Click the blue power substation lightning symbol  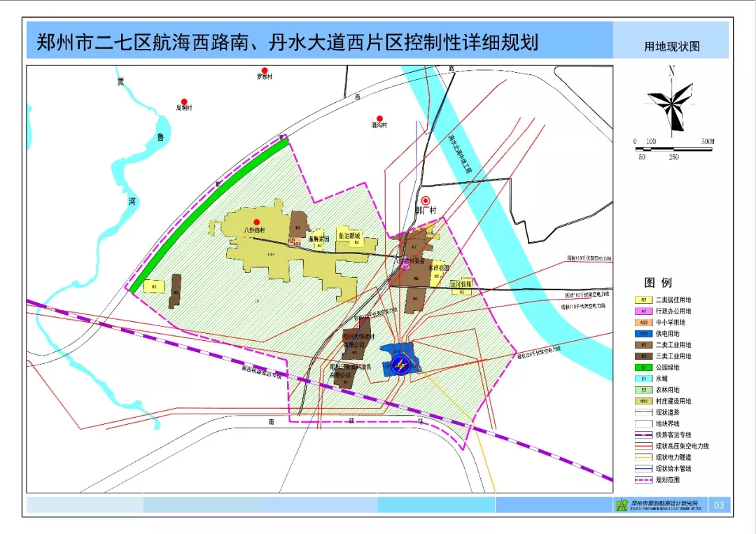(x=399, y=365)
